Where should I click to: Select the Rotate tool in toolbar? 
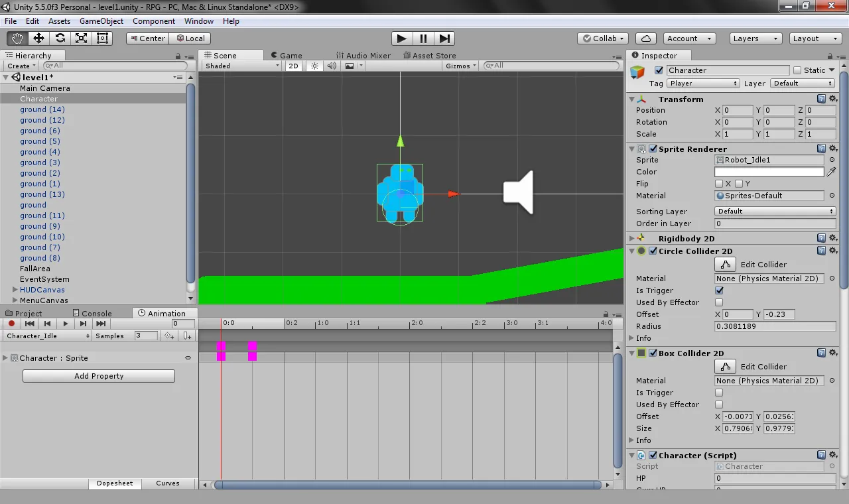[x=60, y=38]
